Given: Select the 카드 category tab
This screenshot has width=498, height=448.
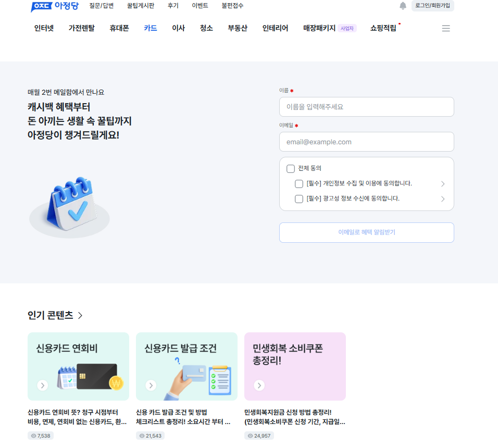Looking at the screenshot, I should pyautogui.click(x=151, y=28).
